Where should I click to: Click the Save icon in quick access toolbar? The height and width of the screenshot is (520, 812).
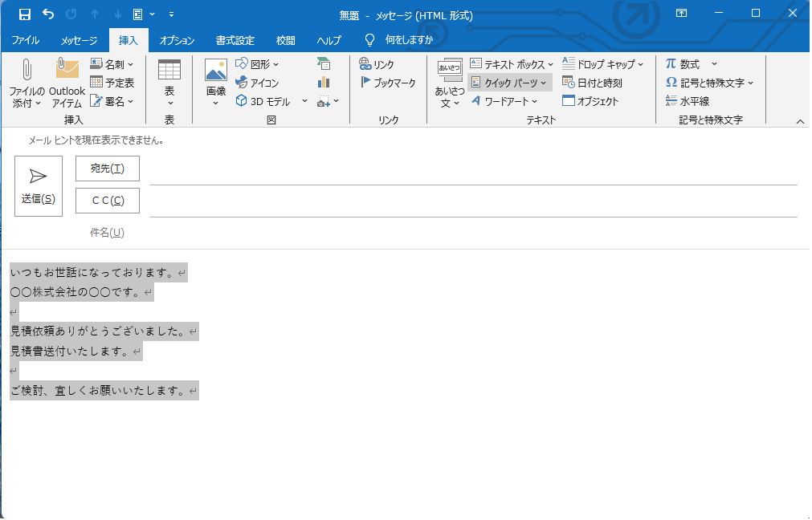(x=24, y=14)
